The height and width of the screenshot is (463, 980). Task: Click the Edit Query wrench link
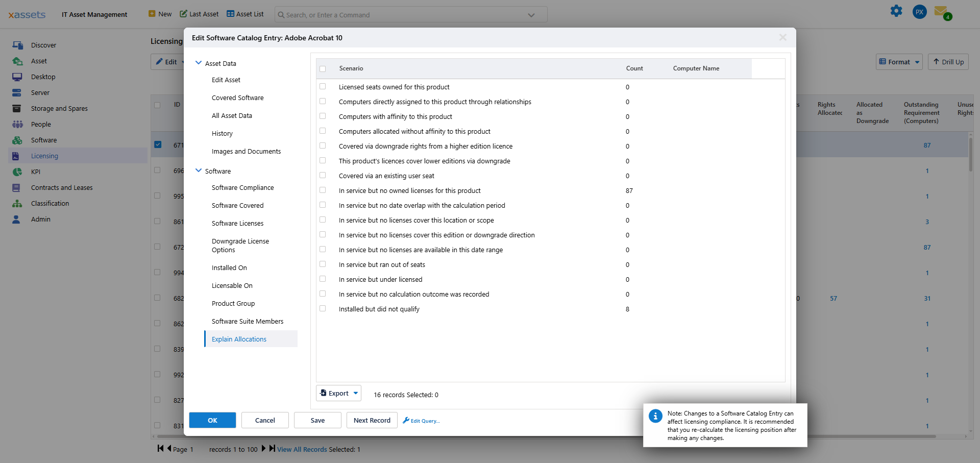[421, 421]
